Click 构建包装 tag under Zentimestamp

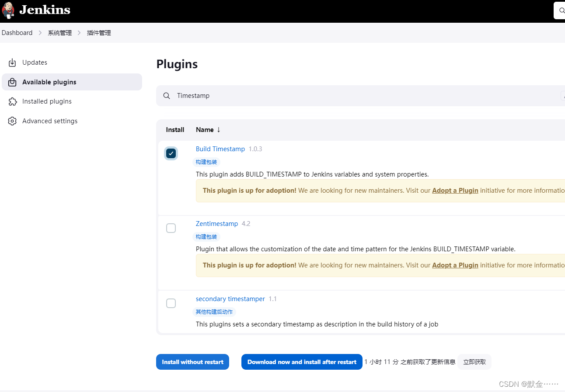click(x=206, y=237)
